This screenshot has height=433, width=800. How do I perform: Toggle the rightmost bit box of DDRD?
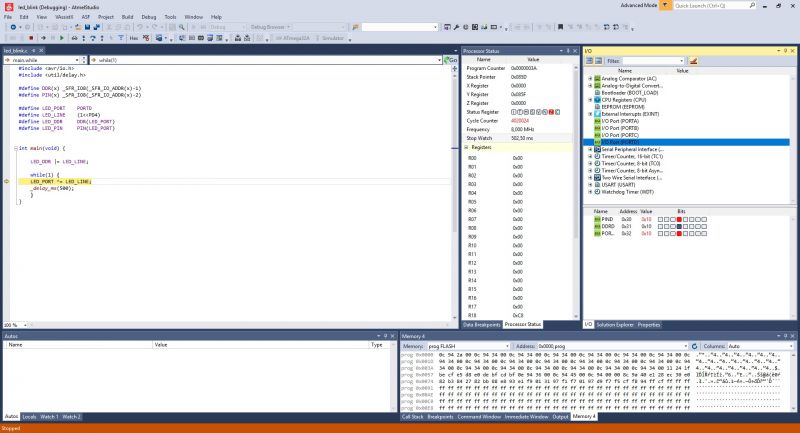click(x=704, y=226)
